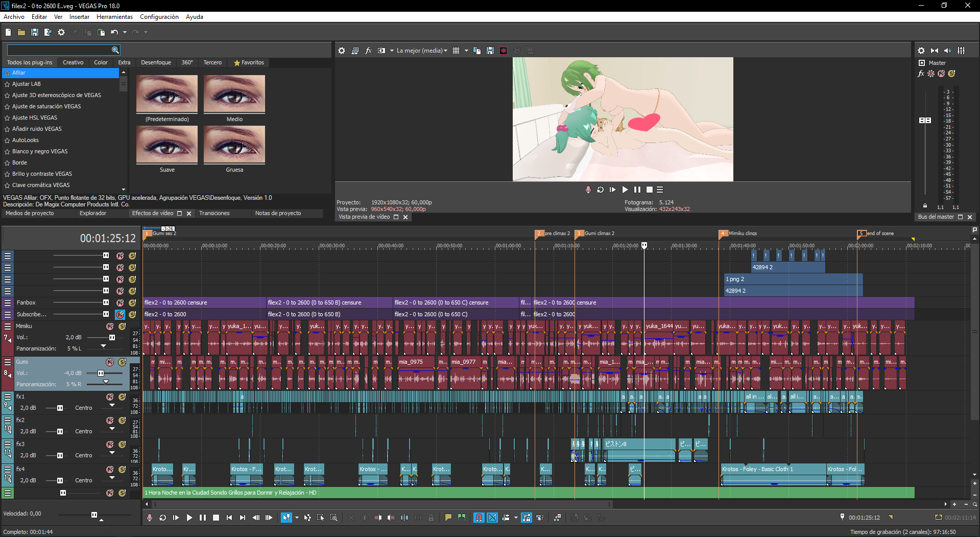
Task: Save the project using the floppy disk icon
Action: pyautogui.click(x=35, y=32)
